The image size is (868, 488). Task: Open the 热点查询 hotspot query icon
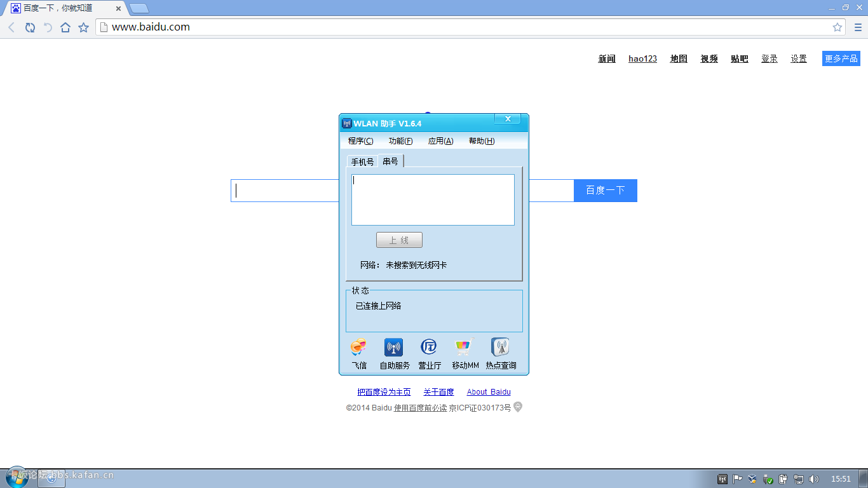[x=500, y=347]
